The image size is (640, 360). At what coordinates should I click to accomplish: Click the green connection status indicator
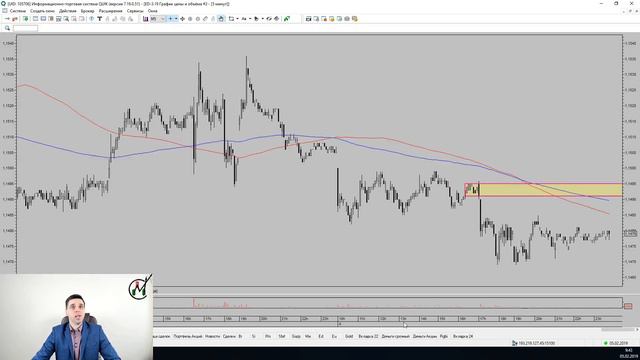coord(606,343)
